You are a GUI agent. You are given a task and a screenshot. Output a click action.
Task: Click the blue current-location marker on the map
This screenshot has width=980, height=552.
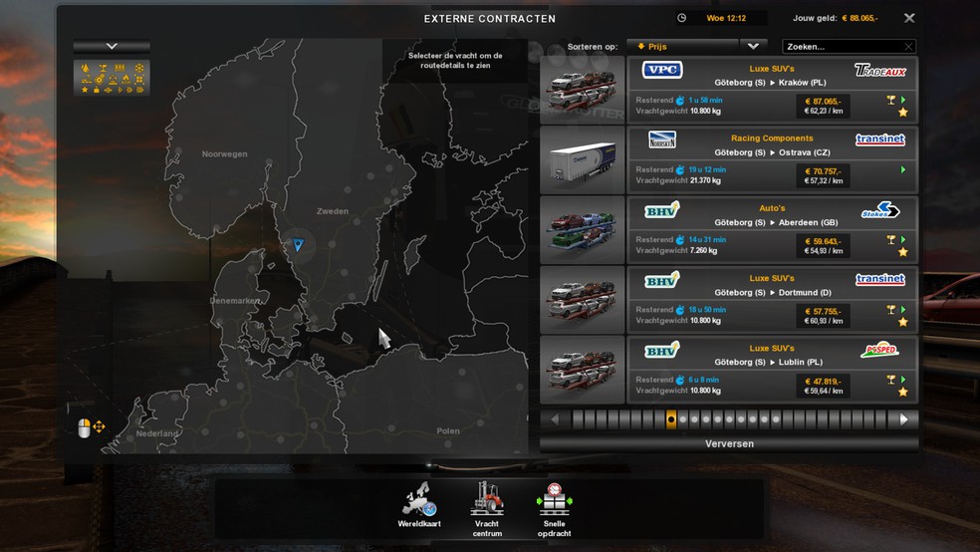click(298, 245)
